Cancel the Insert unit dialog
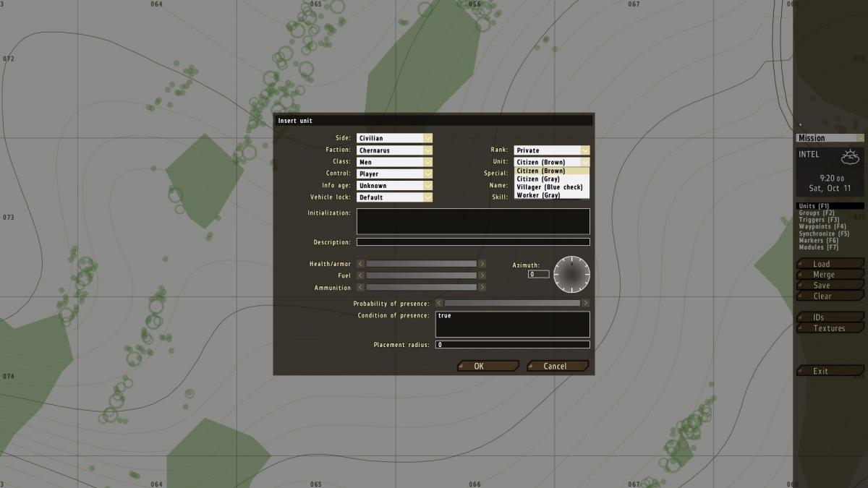 click(556, 366)
